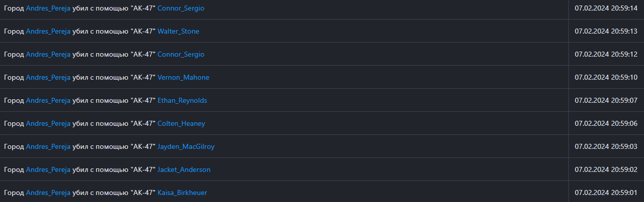Open Connor_Sergio link in the 20:59:12 row
The height and width of the screenshot is (202, 644).
tap(181, 54)
